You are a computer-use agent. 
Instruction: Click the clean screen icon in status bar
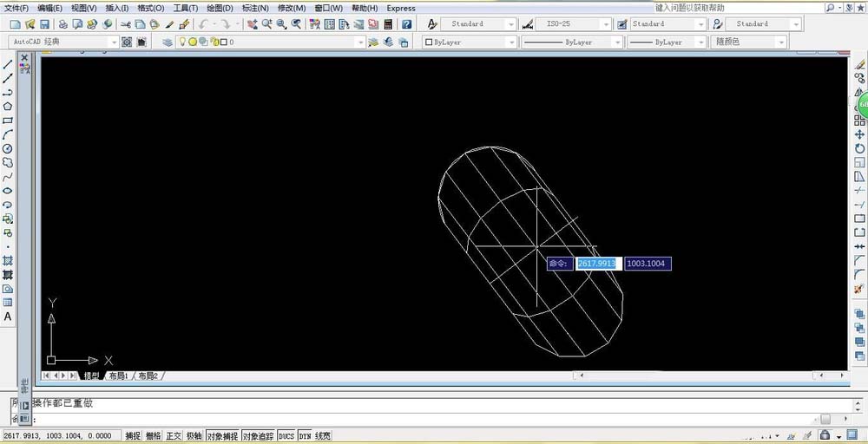852,435
